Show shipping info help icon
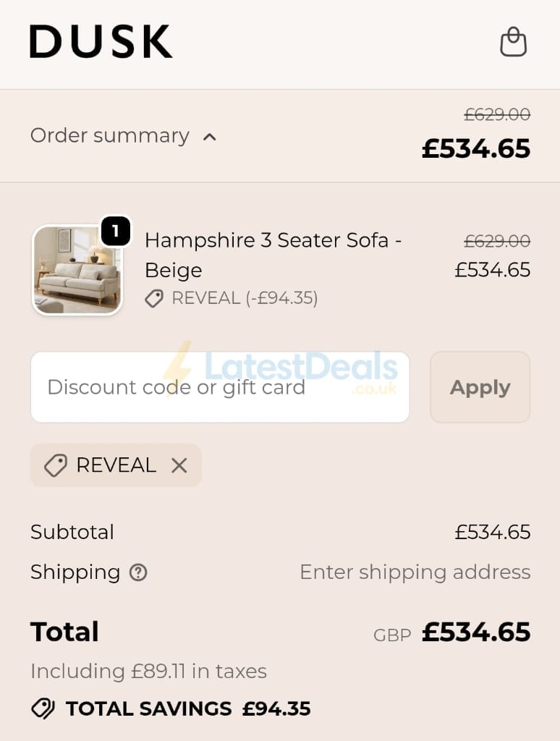The image size is (560, 741). (x=138, y=573)
